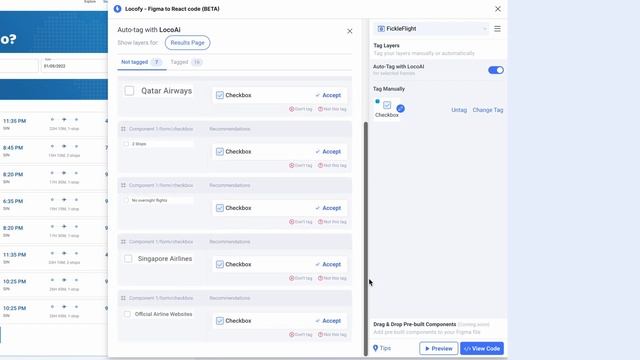The width and height of the screenshot is (640, 360).
Task: Click the 01/06/2022 date field in the Figma canvas
Action: (x=74, y=65)
